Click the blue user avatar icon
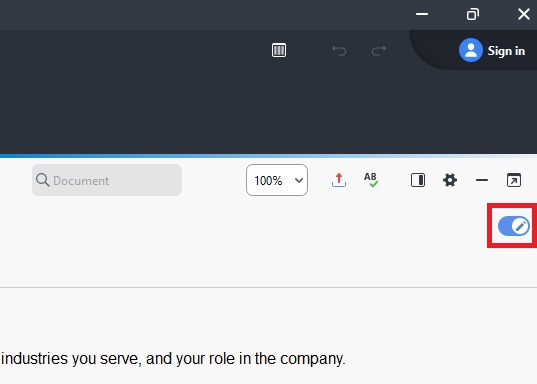Viewport: 537px width, 384px height. pos(471,50)
